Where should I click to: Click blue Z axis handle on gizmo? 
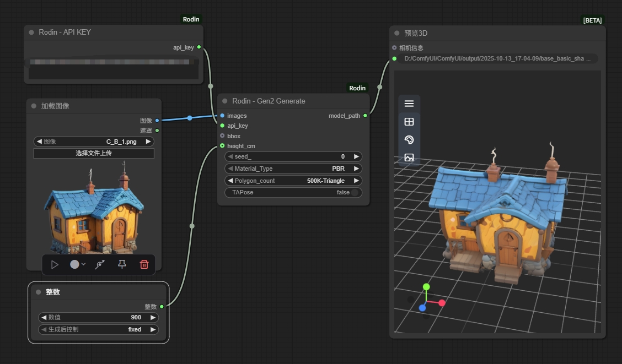coord(422,308)
